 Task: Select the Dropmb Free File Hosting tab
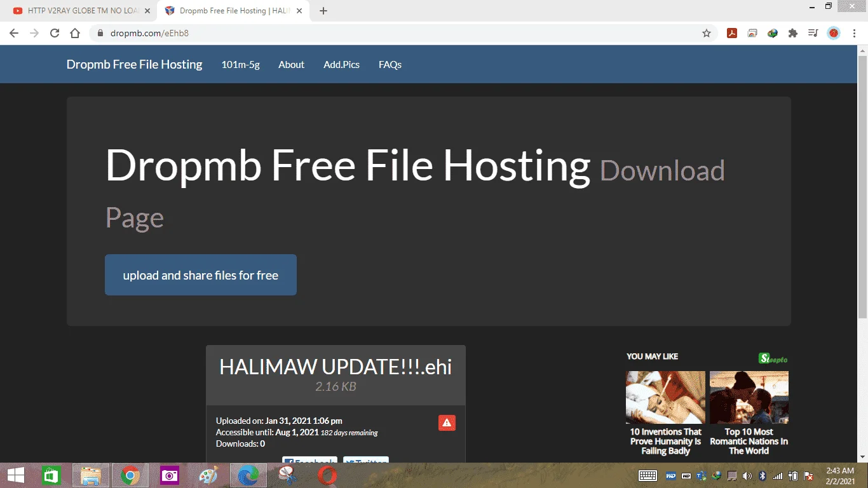click(x=234, y=11)
